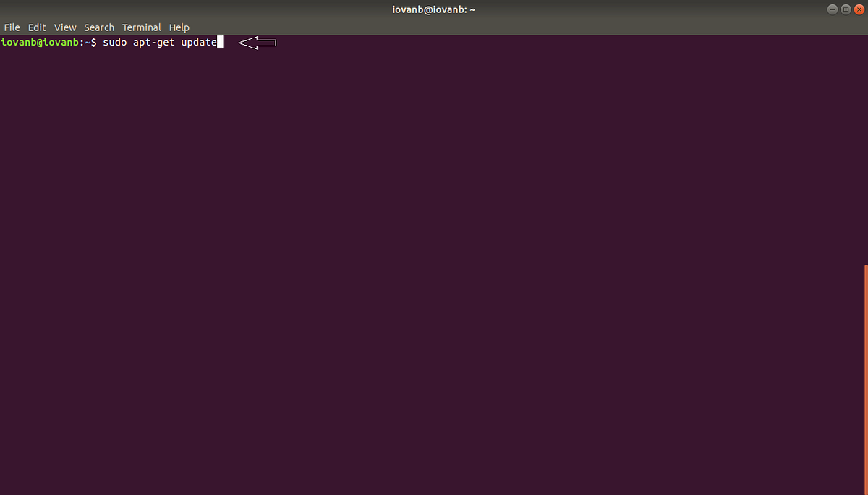Viewport: 868px width, 495px height.
Task: Open the File menu
Action: (12, 27)
